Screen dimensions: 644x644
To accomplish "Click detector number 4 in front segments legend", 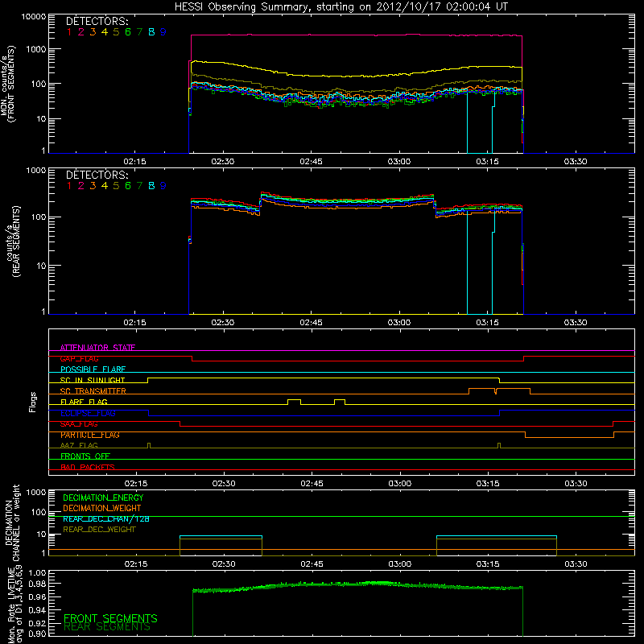I will [105, 32].
